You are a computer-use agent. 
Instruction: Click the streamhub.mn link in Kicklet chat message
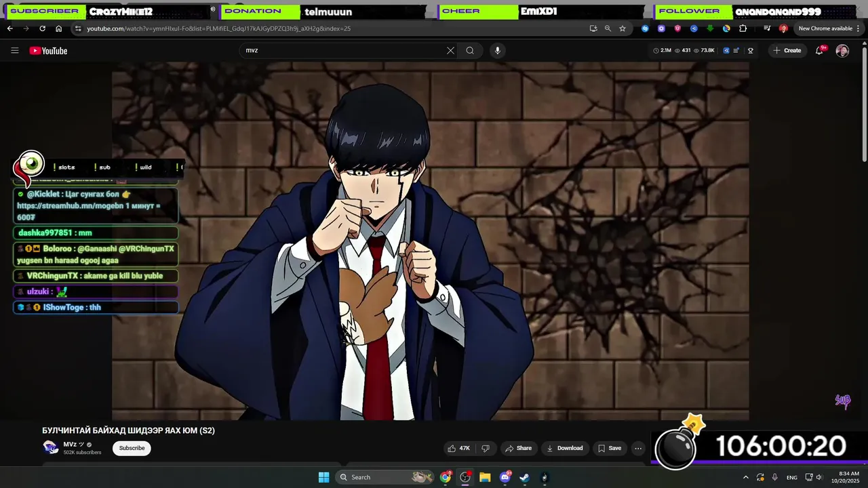click(x=71, y=205)
